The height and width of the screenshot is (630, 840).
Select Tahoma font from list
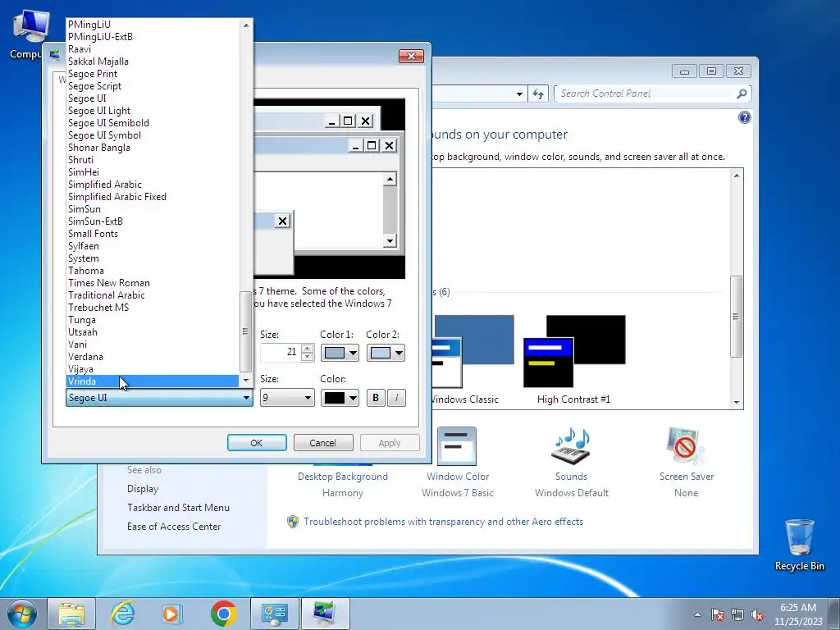click(152, 270)
